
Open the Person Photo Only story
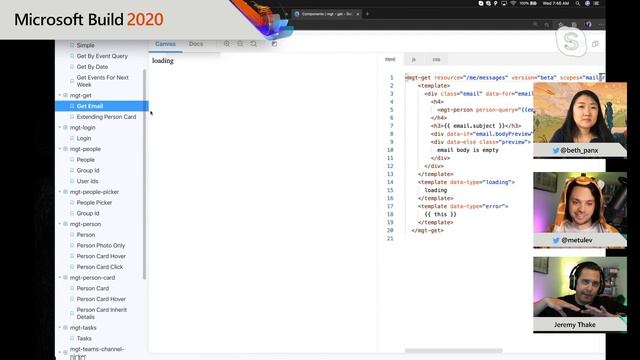tap(101, 245)
